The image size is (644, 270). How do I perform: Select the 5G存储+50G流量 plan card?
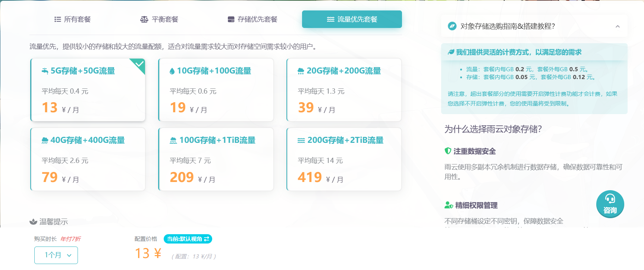(88, 90)
